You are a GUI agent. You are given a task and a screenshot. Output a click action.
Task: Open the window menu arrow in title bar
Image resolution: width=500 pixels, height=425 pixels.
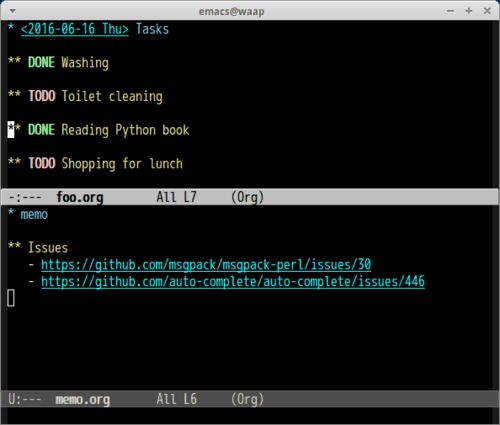(13, 11)
